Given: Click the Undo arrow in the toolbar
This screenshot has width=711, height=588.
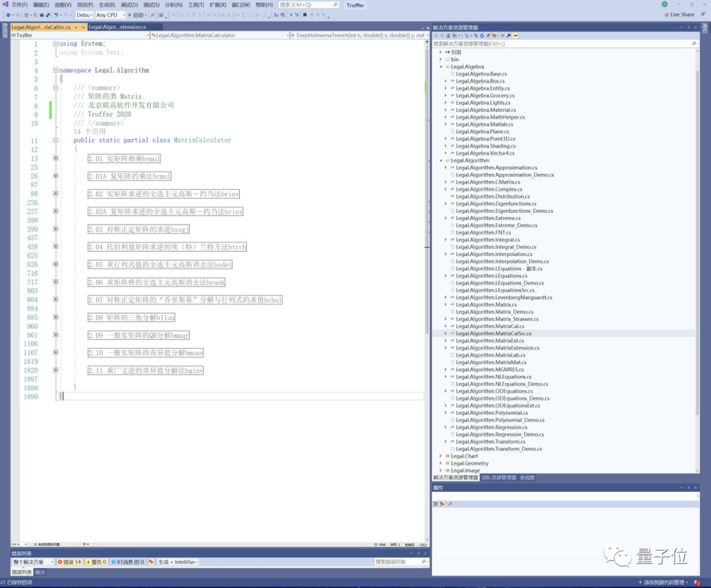Looking at the screenshot, I should [x=57, y=14].
